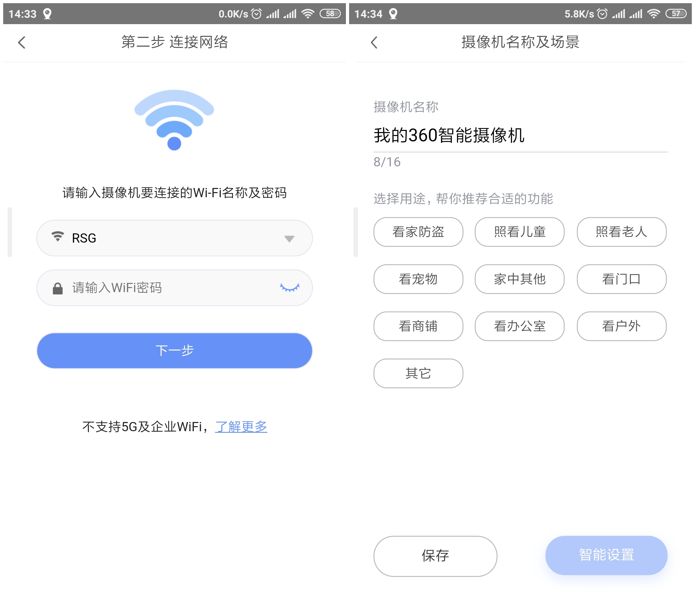Open the 了解更多 link

click(241, 426)
